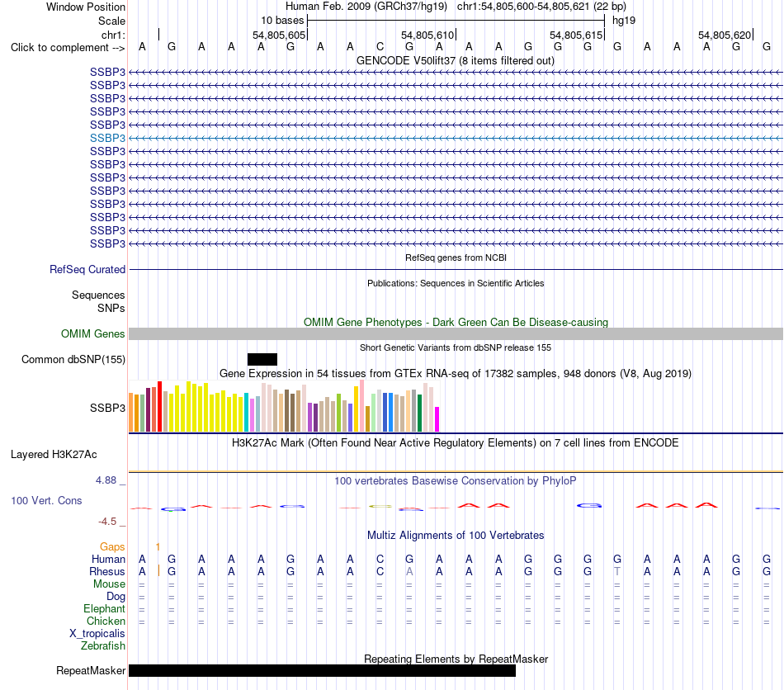Click the PhyloP upper value '4.88'
784x690 pixels.
(106, 480)
